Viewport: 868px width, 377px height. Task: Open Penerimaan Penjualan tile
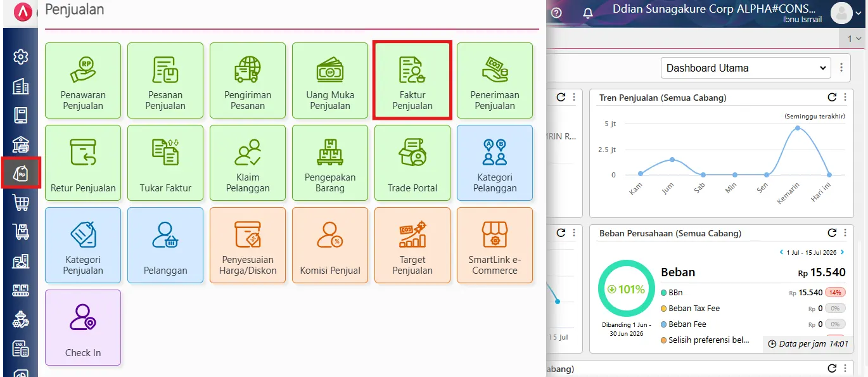[495, 80]
